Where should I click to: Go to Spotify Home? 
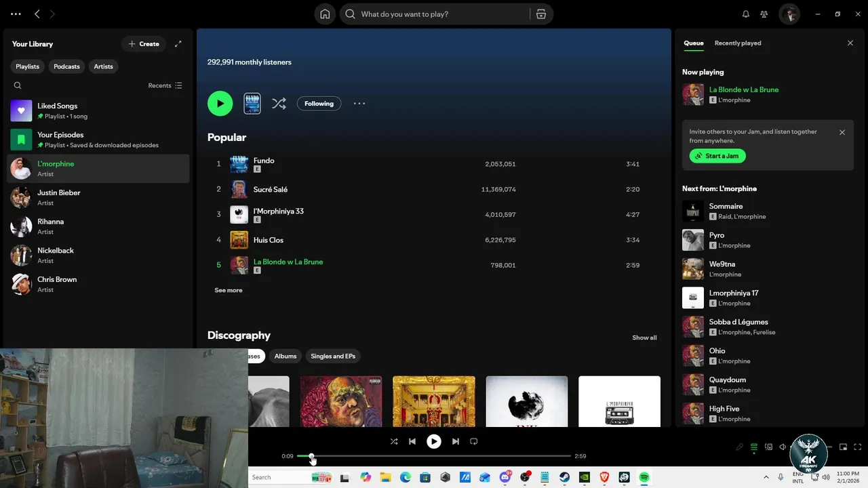[325, 14]
